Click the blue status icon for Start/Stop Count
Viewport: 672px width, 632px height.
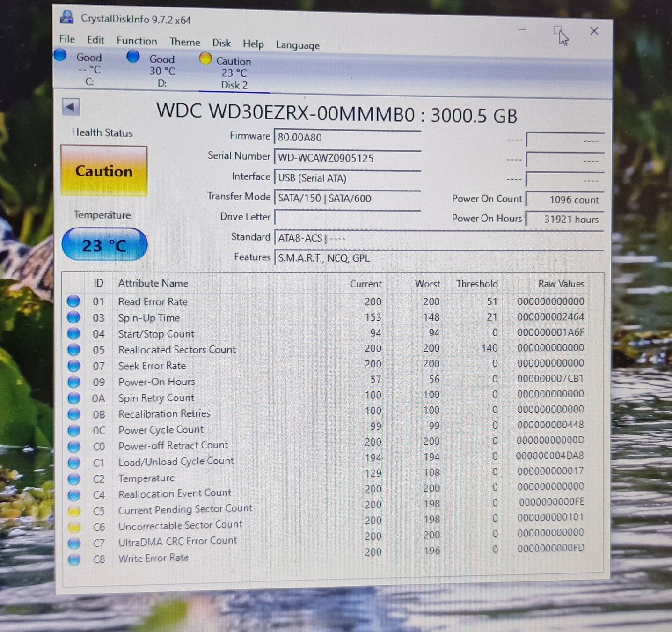73,333
